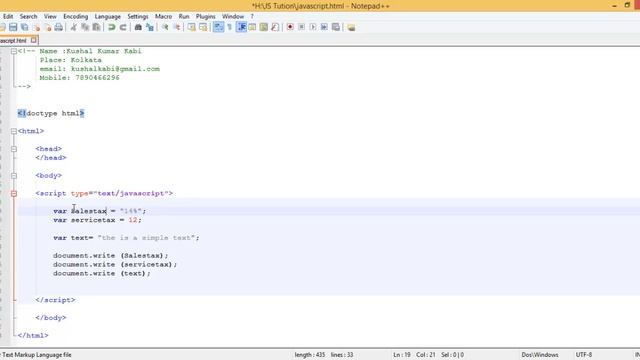This screenshot has width=640, height=360.
Task: Click the Zoom In toolbar icon
Action: click(165, 27)
